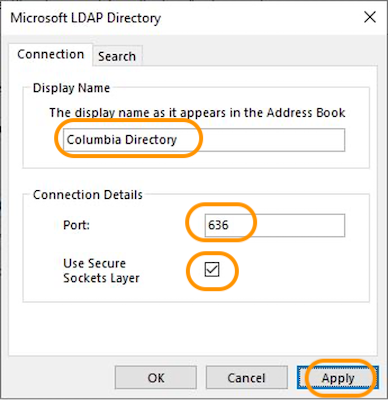Close the Microsoft LDAP Directory dialog
Image resolution: width=388 pixels, height=400 pixels.
[370, 17]
